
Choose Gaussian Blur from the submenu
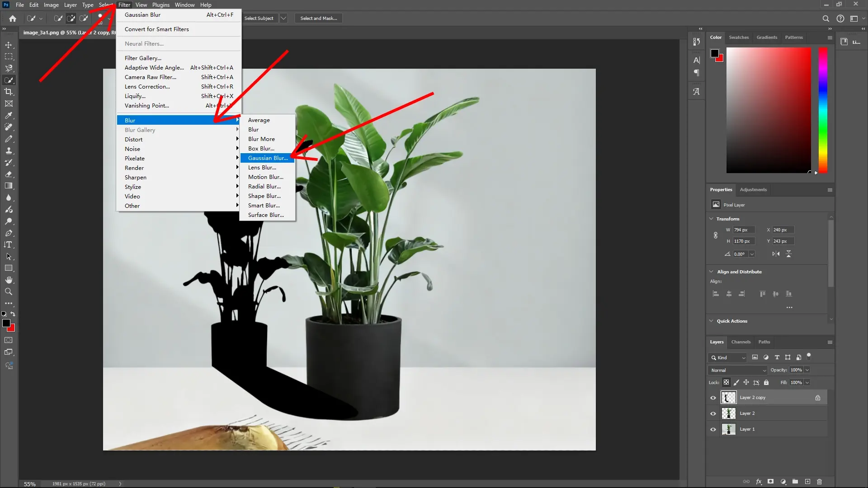click(x=268, y=158)
